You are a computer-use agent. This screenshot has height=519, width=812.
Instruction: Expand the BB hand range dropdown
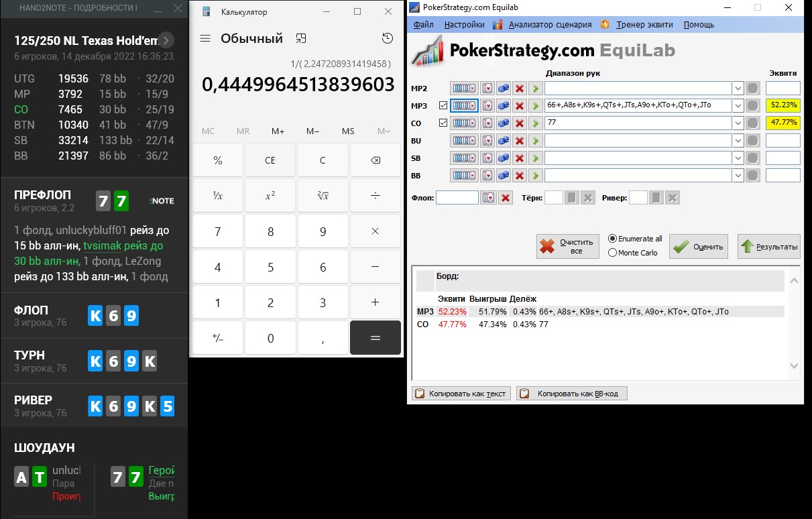[x=738, y=176]
